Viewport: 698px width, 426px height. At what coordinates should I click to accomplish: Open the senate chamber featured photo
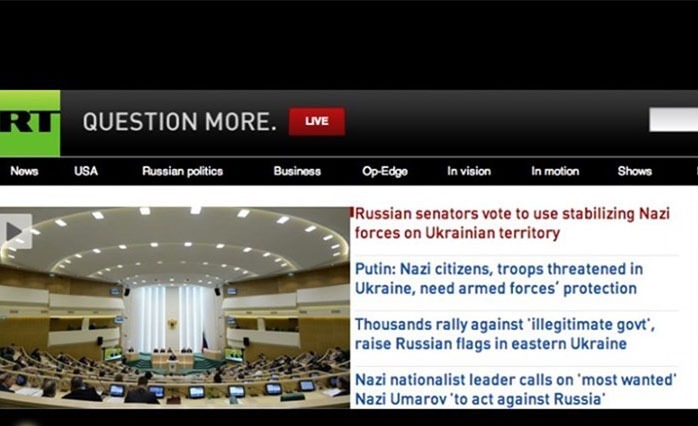(x=174, y=307)
